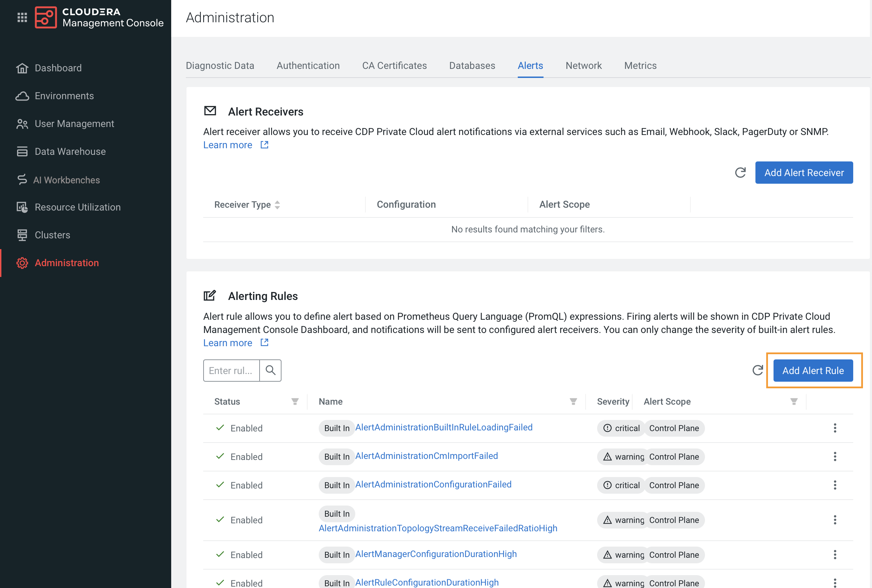Sort by Receiver Type column
Image resolution: width=872 pixels, height=588 pixels.
coord(277,205)
